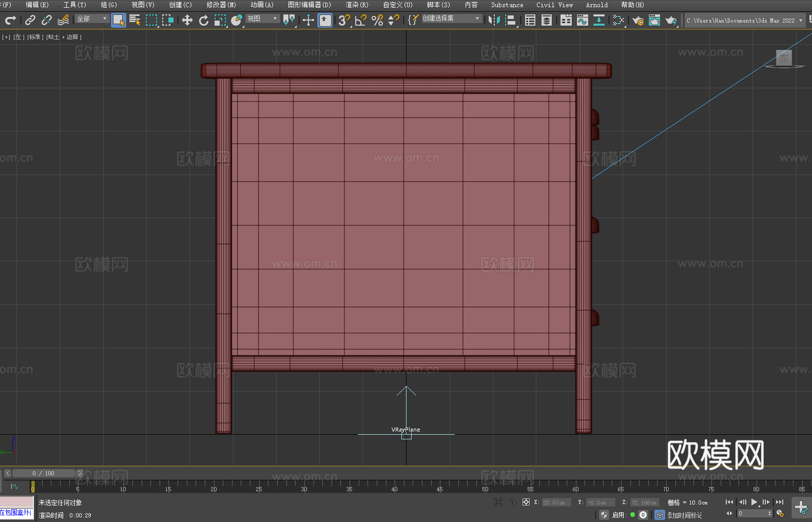812x522 pixels.
Task: Show the Ribbon toggle icon
Action: coord(566,20)
